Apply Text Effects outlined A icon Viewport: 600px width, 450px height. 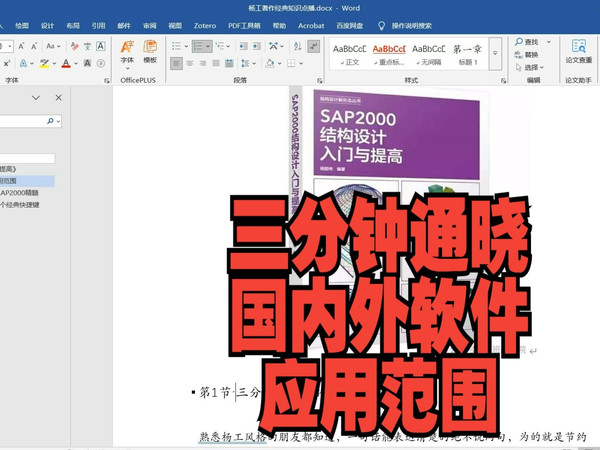[23, 63]
